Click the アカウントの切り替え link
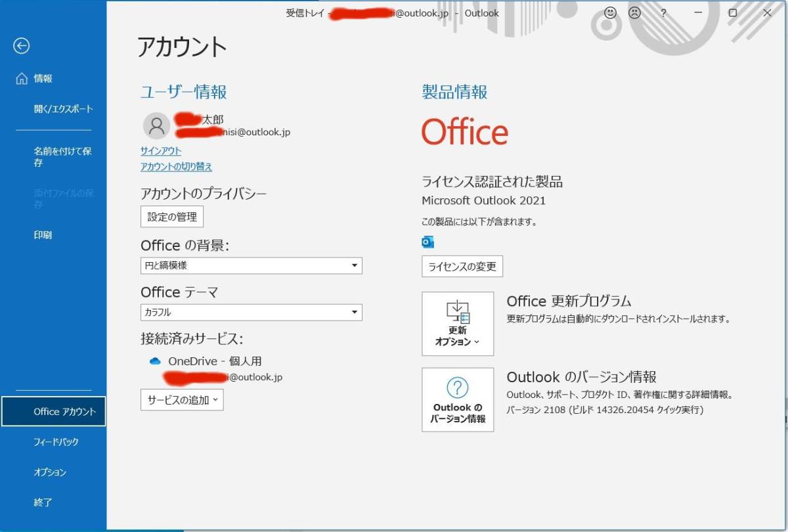 [176, 167]
